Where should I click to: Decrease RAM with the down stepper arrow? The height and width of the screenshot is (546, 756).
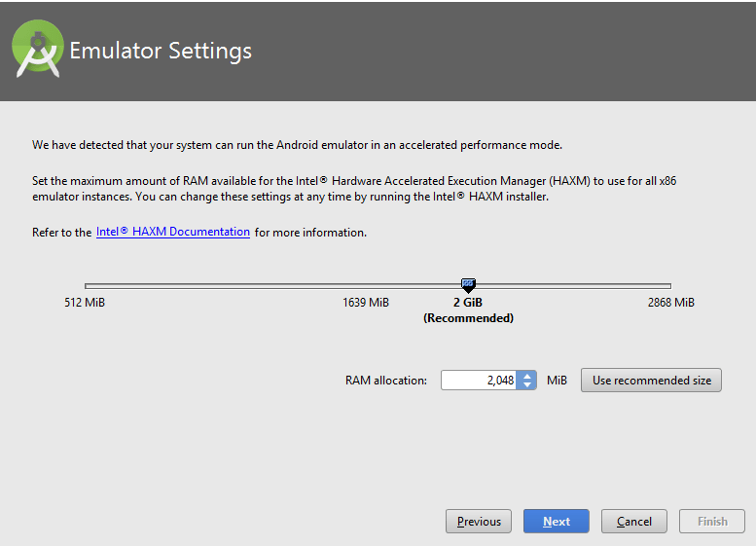527,384
